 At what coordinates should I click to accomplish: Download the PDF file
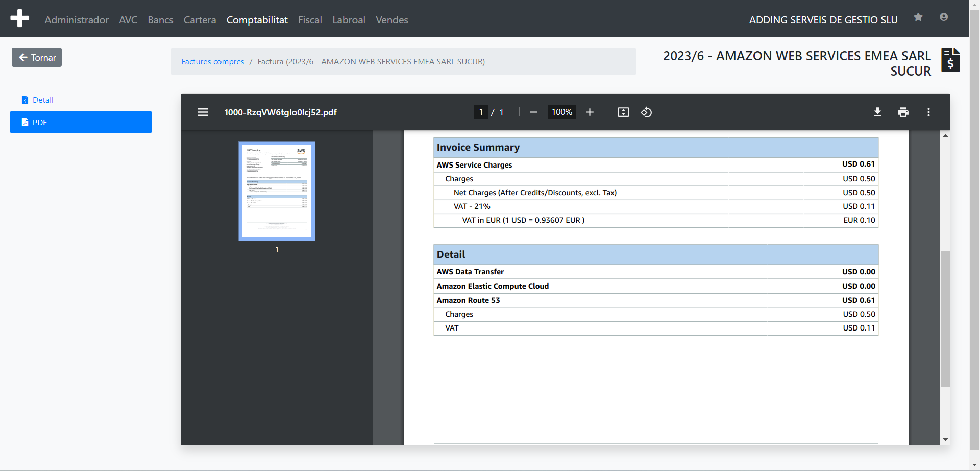click(877, 112)
